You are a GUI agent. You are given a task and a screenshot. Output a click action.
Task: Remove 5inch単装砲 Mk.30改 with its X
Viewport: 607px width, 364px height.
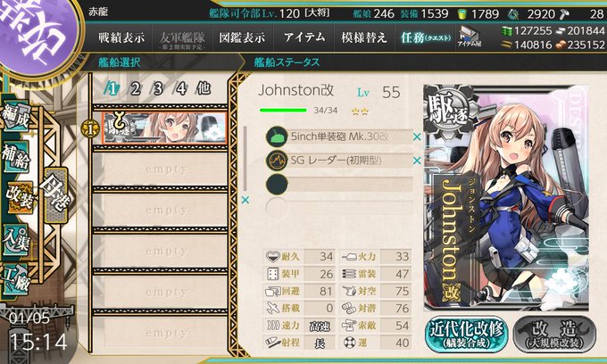coord(417,136)
